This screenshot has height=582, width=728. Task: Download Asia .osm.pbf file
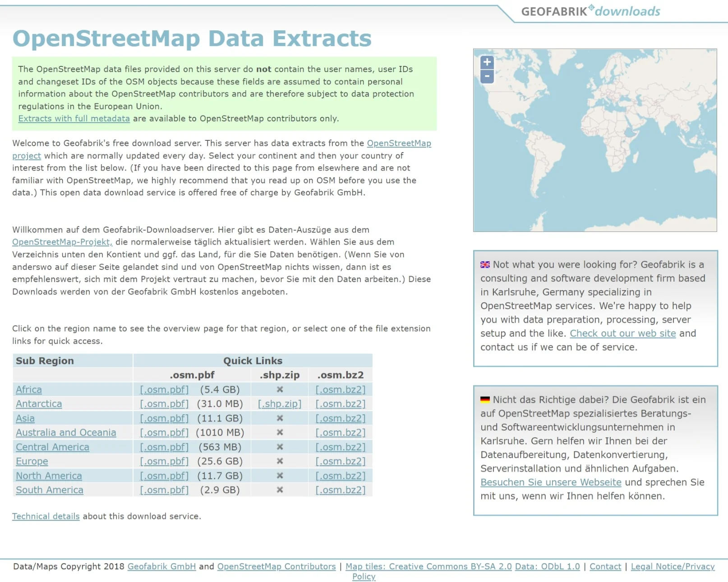[164, 418]
